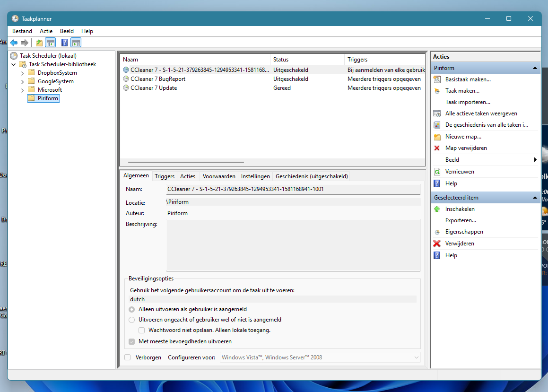This screenshot has height=392, width=548.
Task: Click the Forward arrow toolbar icon
Action: point(25,43)
